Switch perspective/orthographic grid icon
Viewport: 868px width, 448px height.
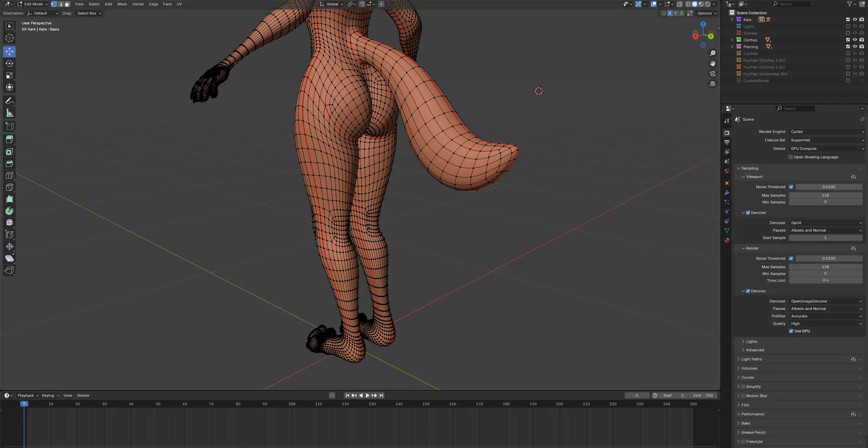tap(713, 84)
